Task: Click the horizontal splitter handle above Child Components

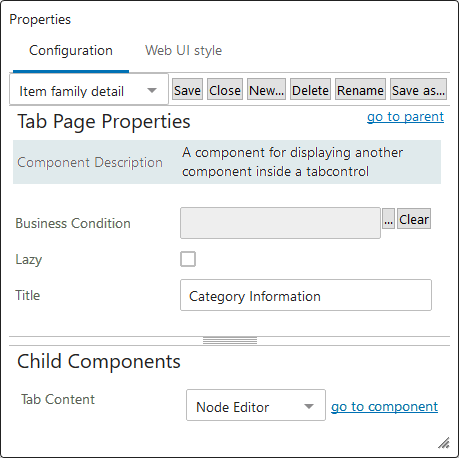Action: coord(230,341)
